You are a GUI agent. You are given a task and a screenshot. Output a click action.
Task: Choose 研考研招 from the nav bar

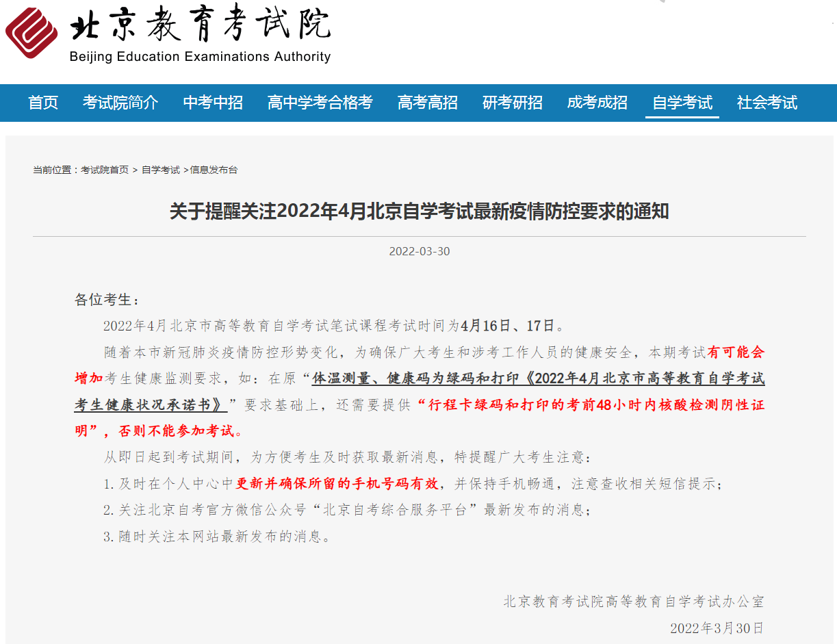pyautogui.click(x=512, y=103)
